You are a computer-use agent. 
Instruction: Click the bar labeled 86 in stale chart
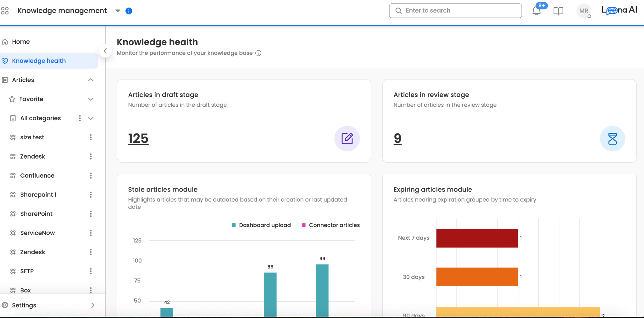[270, 295]
